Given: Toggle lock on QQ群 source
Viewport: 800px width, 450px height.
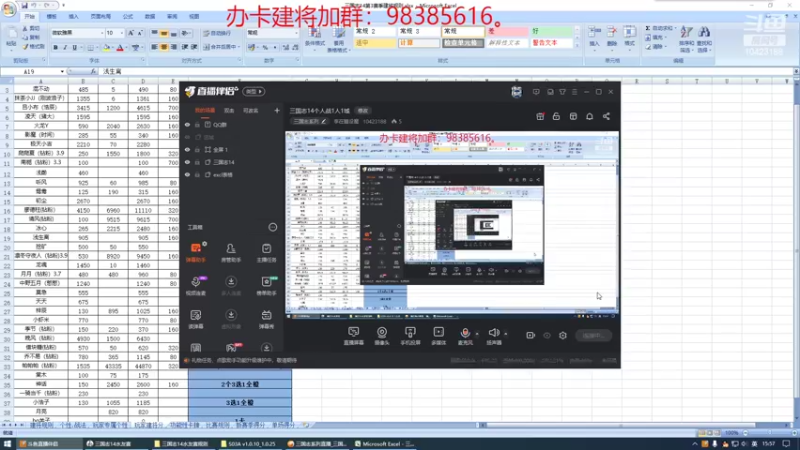Looking at the screenshot, I should point(197,124).
